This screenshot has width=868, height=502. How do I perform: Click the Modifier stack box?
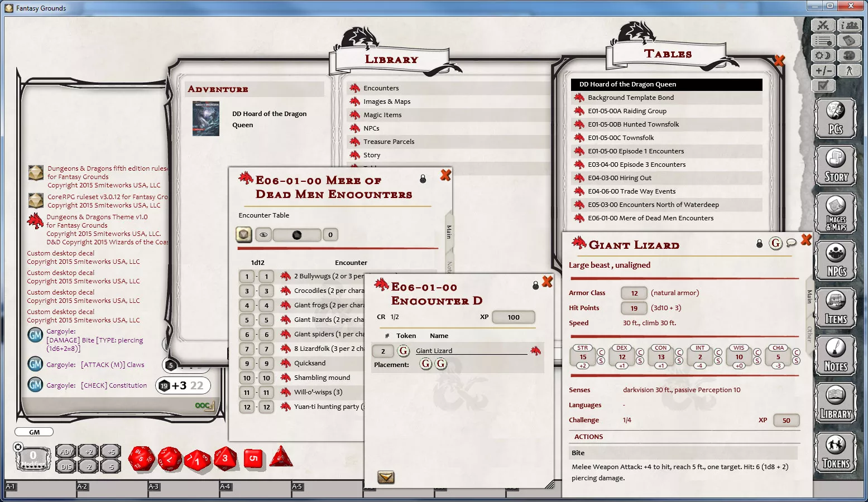click(x=33, y=458)
